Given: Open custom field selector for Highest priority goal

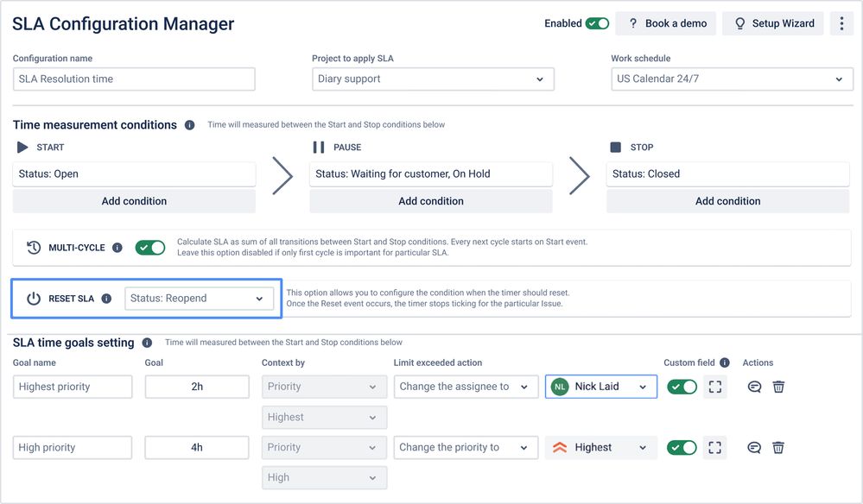Looking at the screenshot, I should [x=715, y=387].
